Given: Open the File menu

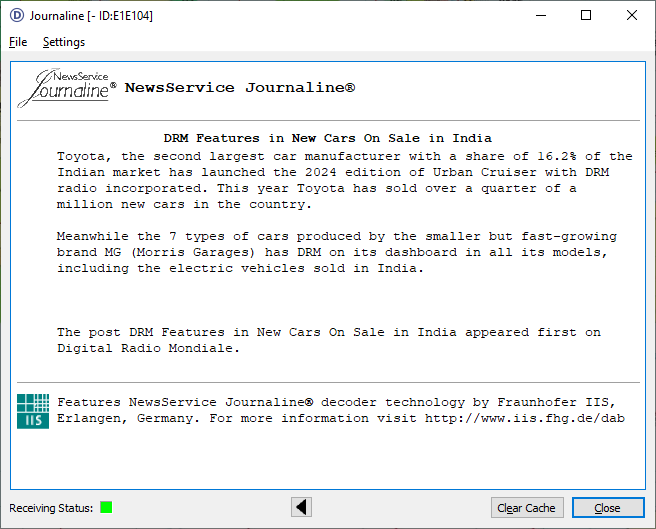Looking at the screenshot, I should [x=18, y=42].
